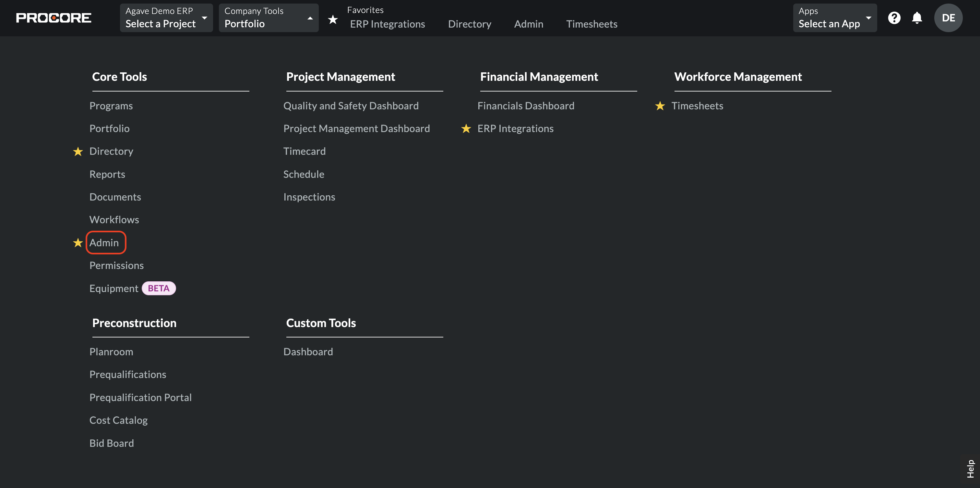Open Quality and Safety Dashboard
The image size is (980, 488).
pyautogui.click(x=351, y=106)
